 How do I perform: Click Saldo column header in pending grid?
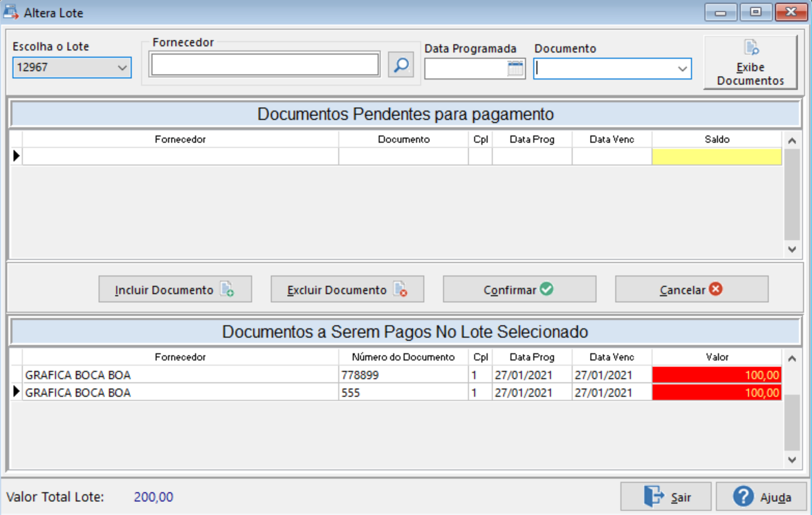[x=717, y=139]
